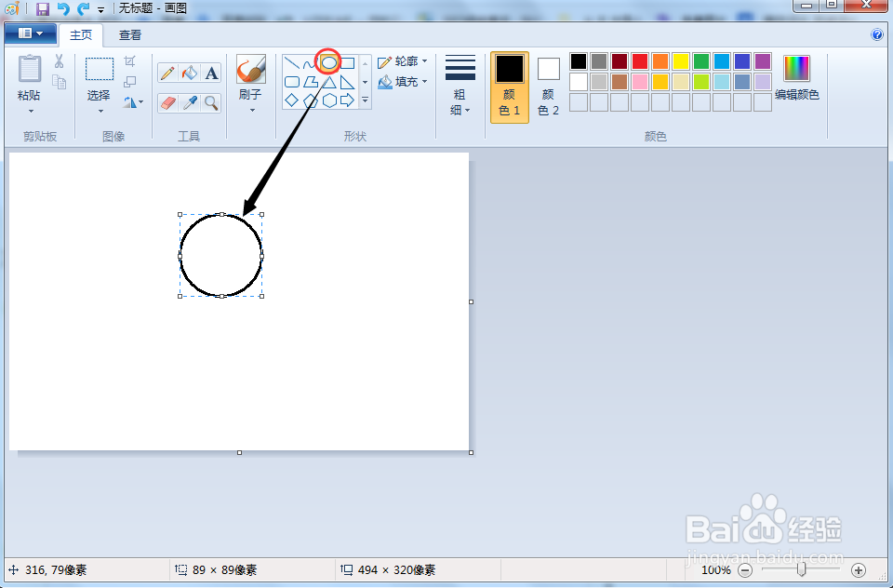Choose the Line shape
893x588 pixels.
291,62
